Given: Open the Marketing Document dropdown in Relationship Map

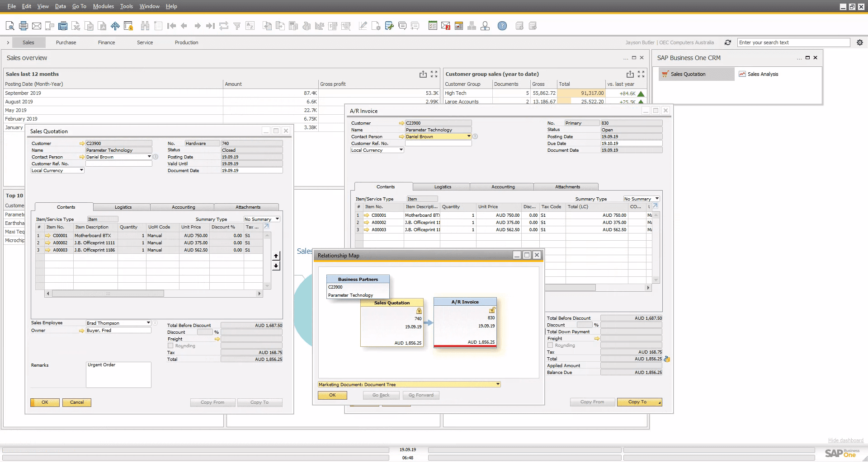Looking at the screenshot, I should click(x=496, y=384).
